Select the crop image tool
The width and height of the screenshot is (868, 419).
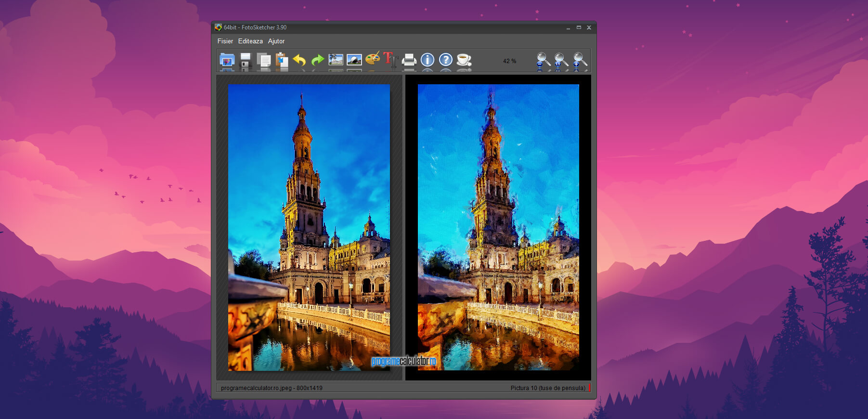pyautogui.click(x=336, y=60)
